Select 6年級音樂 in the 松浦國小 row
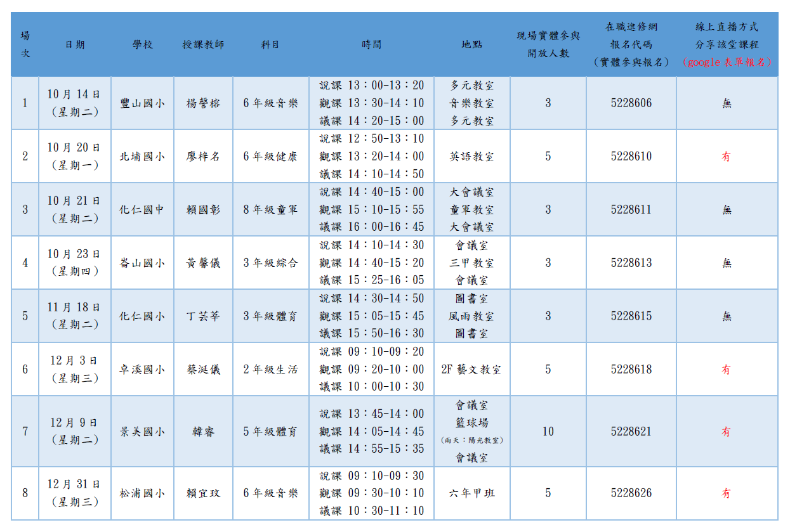The height and width of the screenshot is (532, 790). [270, 493]
